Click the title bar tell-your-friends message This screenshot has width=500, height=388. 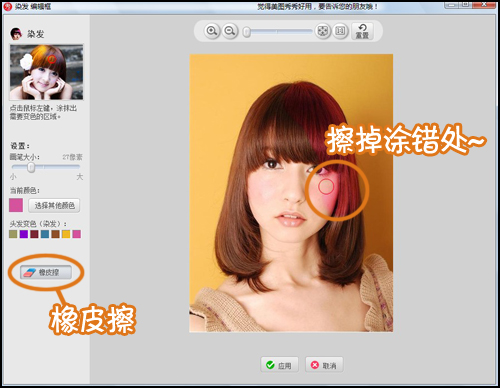click(317, 7)
